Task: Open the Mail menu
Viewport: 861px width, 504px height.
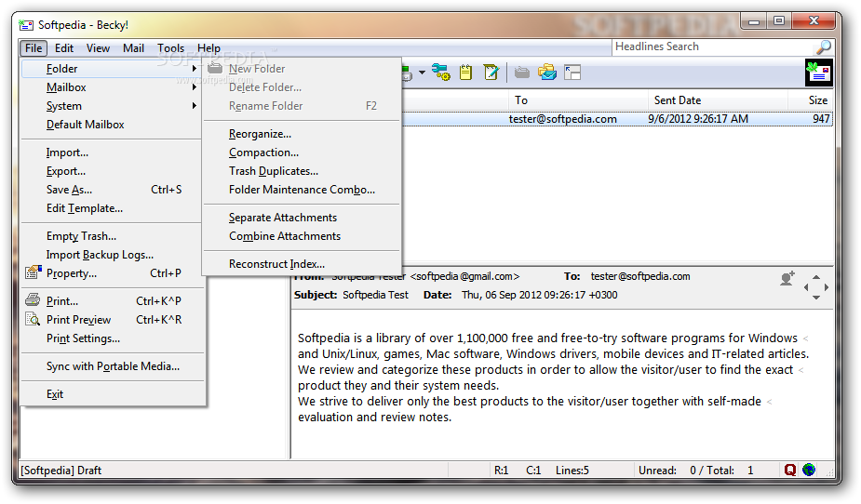Action: tap(133, 48)
